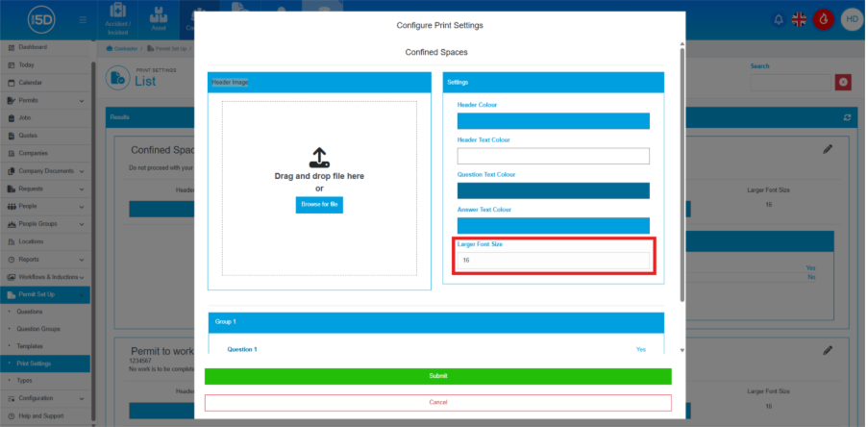Change language via UK flag icon

click(x=799, y=20)
